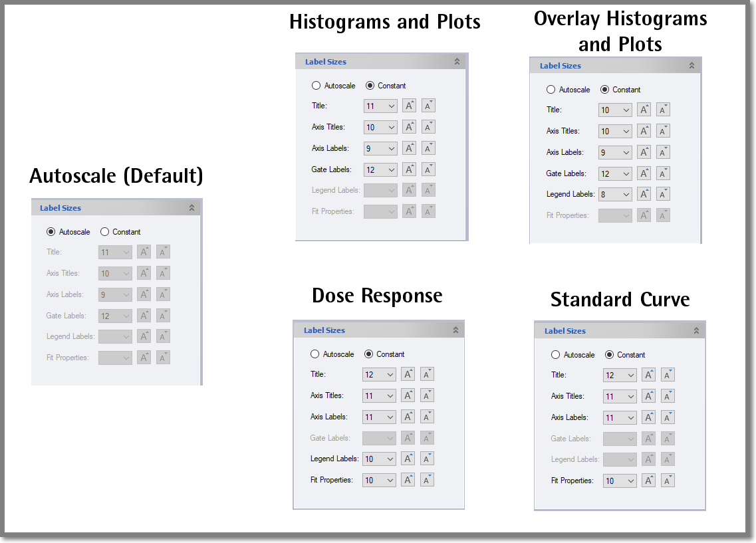Image resolution: width=756 pixels, height=543 pixels.
Task: Open Title size dropdown in Histograms and Plots
Action: click(380, 106)
